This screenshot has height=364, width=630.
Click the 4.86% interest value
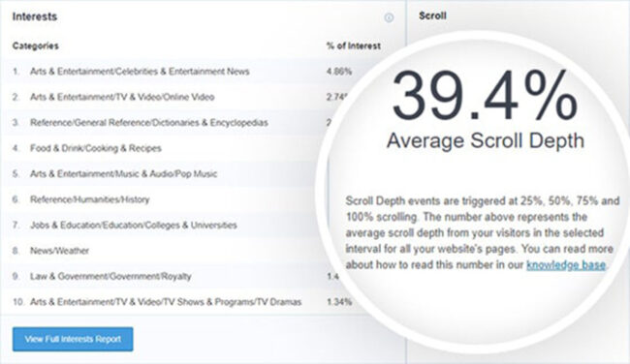(x=339, y=72)
